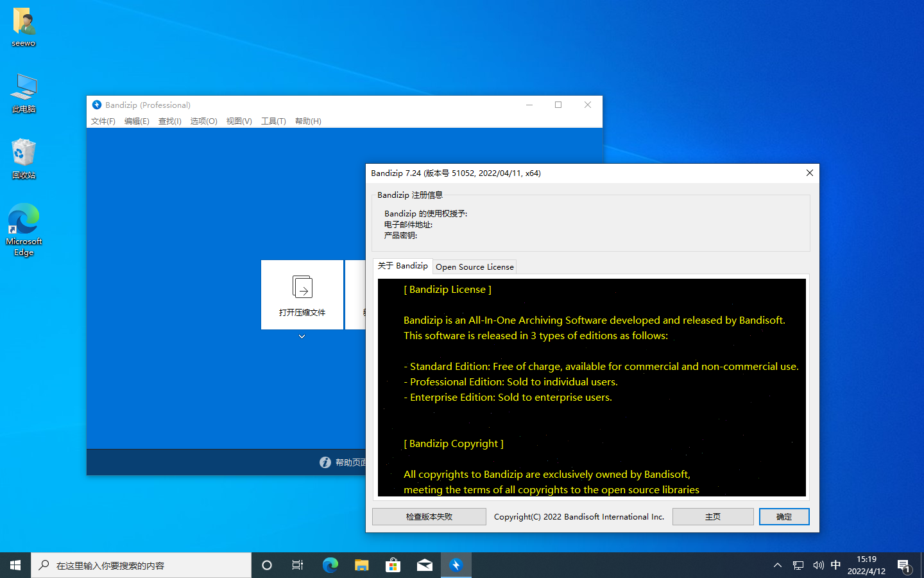Expand the chevron below 打开压缩文件
This screenshot has width=924, height=578.
coord(302,337)
